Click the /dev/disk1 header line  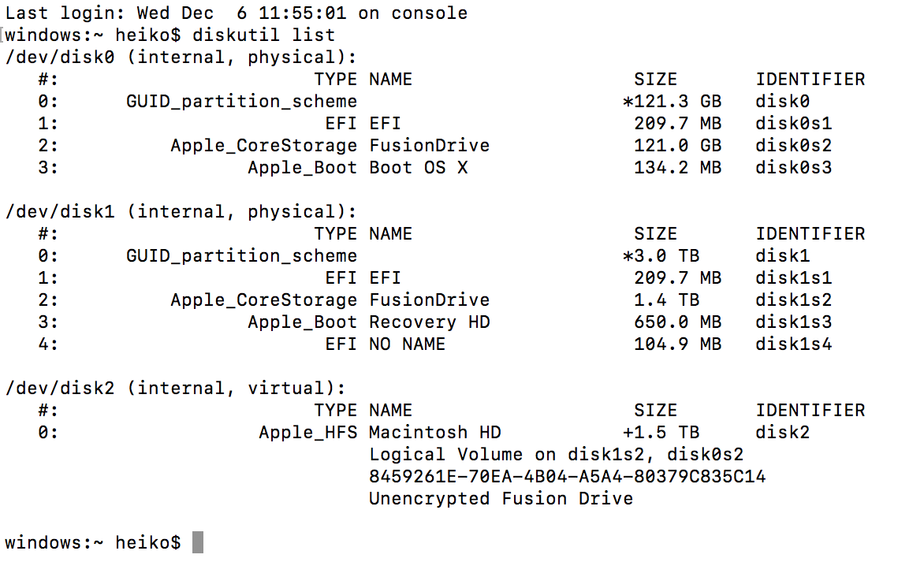point(181,212)
